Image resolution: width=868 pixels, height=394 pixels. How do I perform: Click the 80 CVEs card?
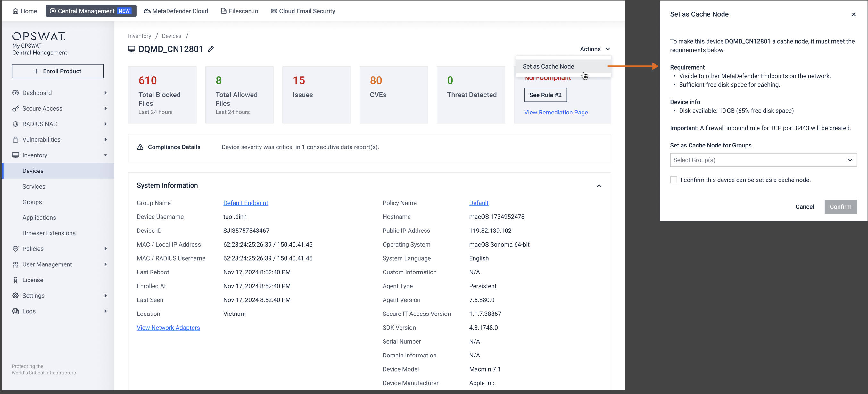click(393, 95)
